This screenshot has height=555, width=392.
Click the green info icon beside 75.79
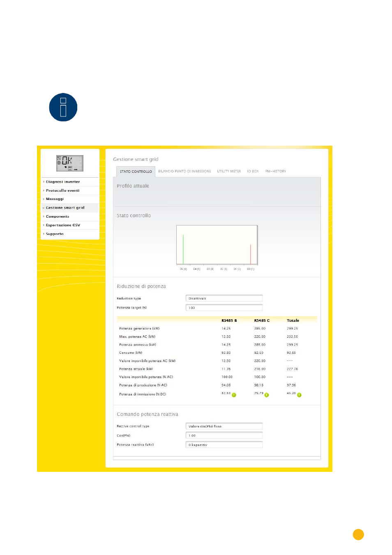coord(267,395)
